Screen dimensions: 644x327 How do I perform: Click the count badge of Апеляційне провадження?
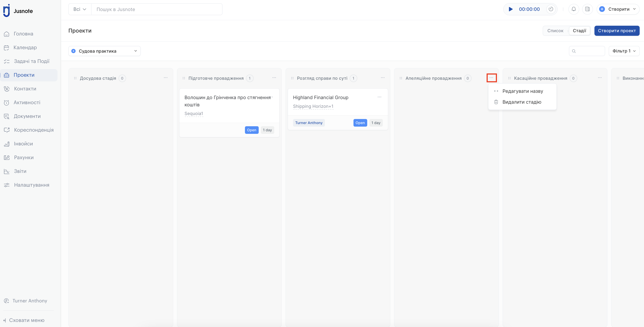click(x=467, y=78)
